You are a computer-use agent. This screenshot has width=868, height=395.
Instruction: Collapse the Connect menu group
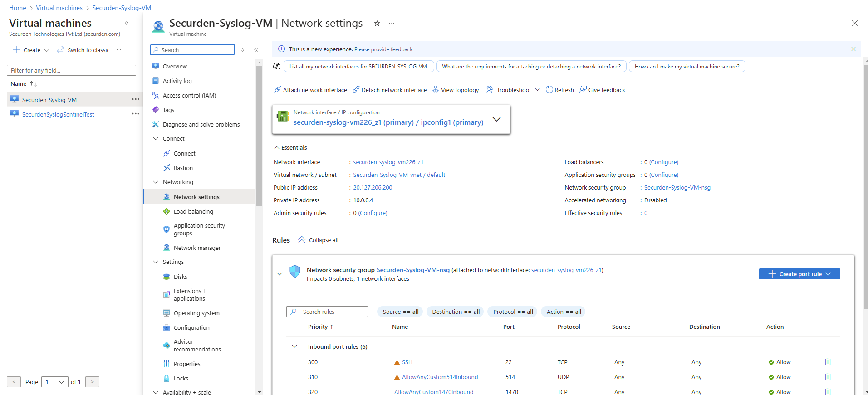pyautogui.click(x=156, y=138)
